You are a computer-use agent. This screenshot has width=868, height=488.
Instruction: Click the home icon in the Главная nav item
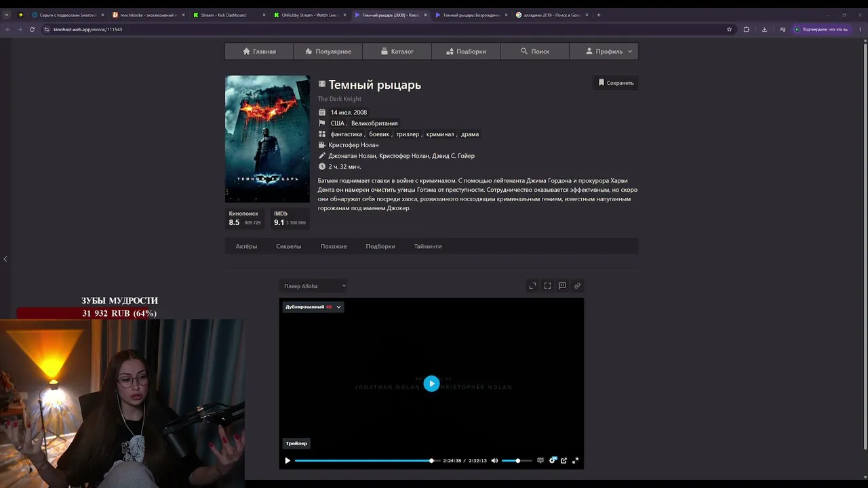point(246,52)
